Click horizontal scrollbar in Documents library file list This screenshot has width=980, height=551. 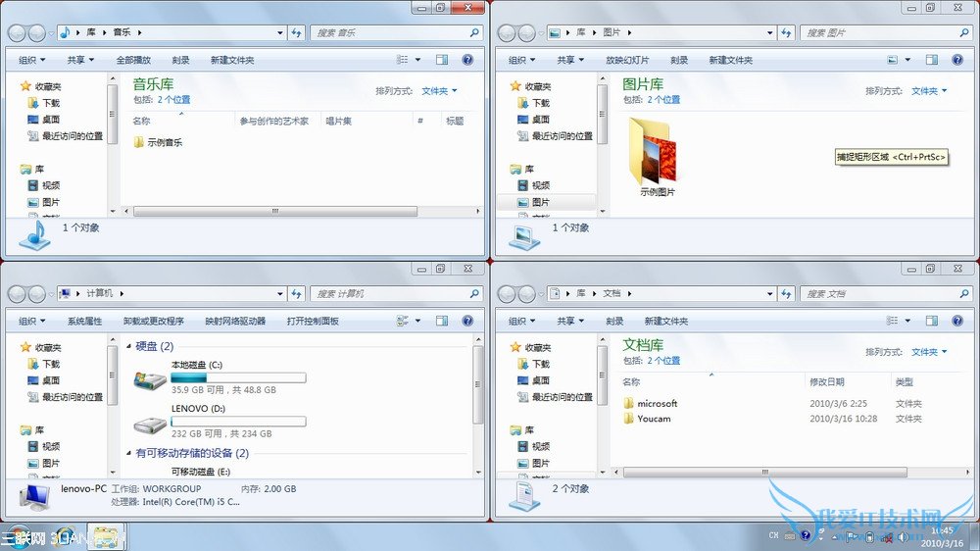[765, 473]
